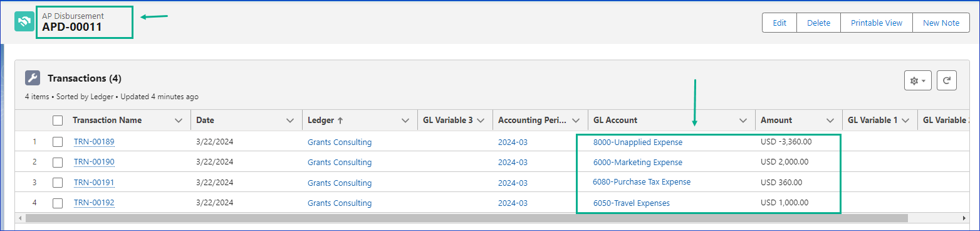
Task: Open Accounting Period column dropdown
Action: [576, 120]
